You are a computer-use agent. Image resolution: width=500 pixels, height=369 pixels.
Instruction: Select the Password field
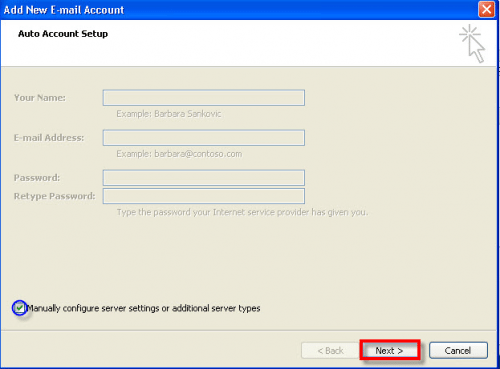(204, 178)
